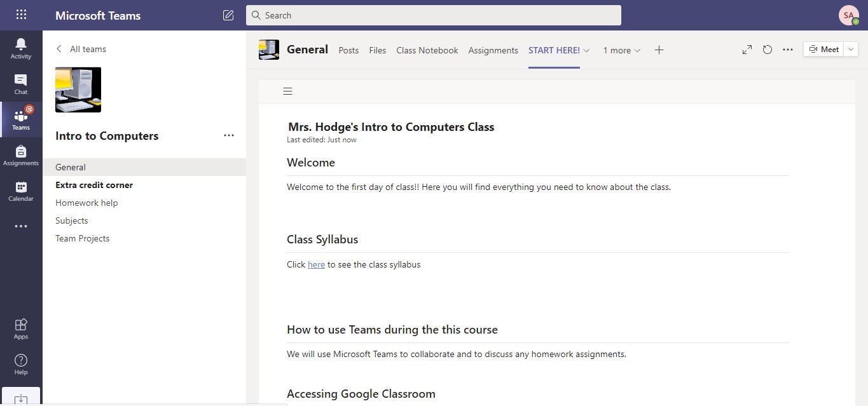Open the Calendar
This screenshot has height=406, width=868.
[20, 191]
